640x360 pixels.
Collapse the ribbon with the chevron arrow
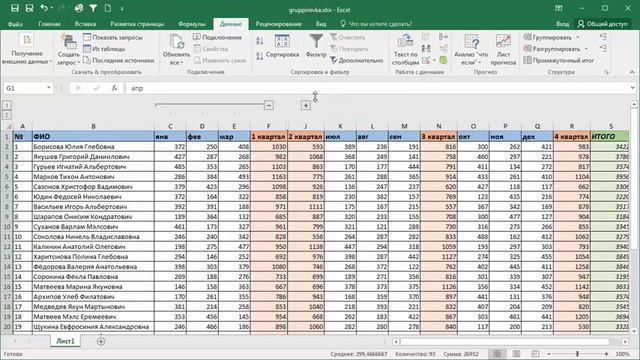pos(632,72)
